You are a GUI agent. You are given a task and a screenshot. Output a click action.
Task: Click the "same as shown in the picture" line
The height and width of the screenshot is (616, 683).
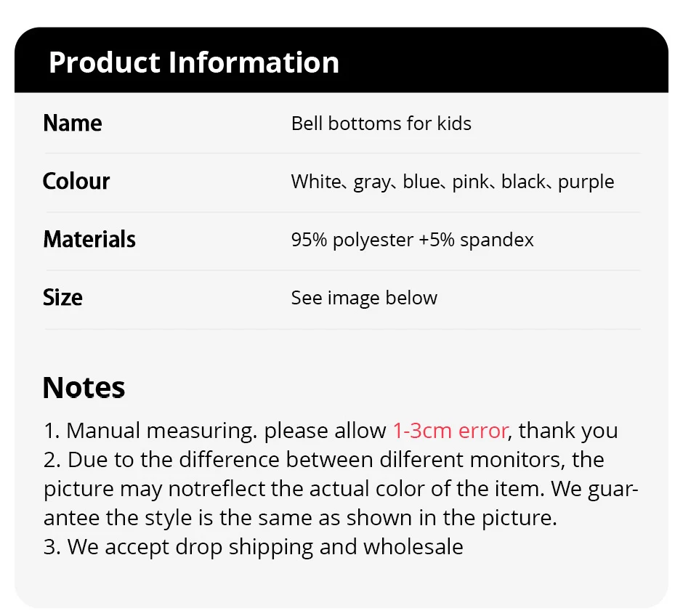(300, 518)
